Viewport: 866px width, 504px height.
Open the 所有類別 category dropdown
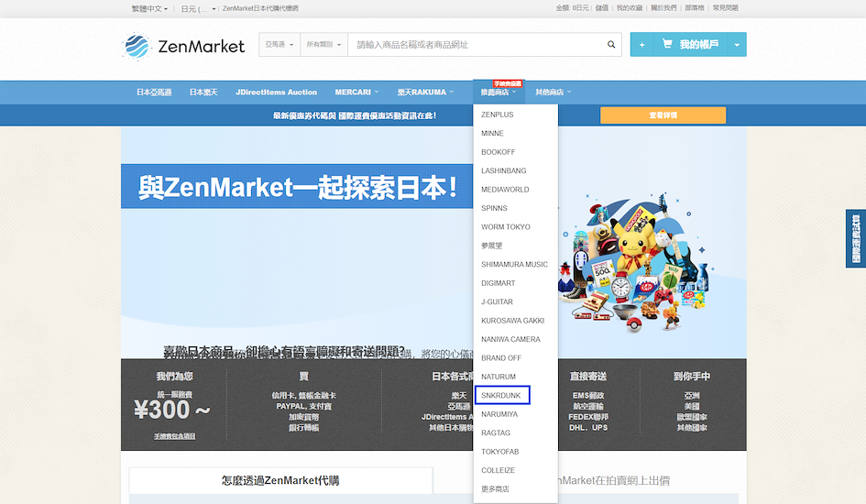tap(323, 45)
